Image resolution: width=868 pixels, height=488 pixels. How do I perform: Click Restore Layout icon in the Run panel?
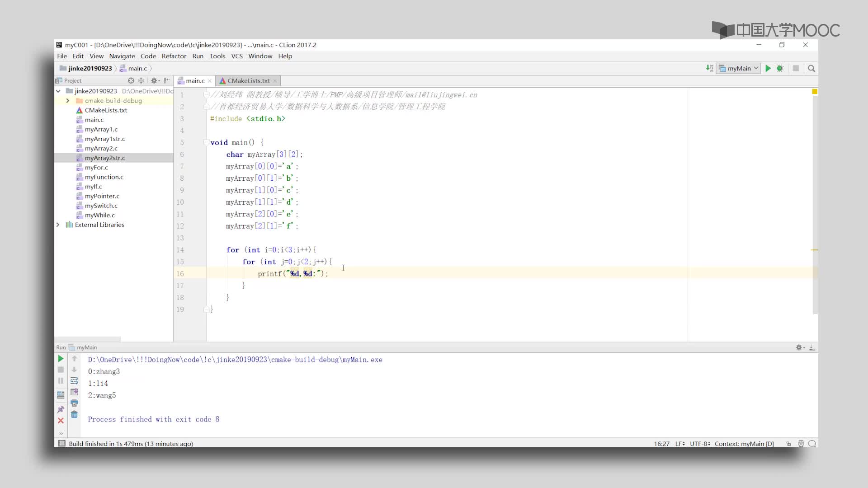point(61,395)
